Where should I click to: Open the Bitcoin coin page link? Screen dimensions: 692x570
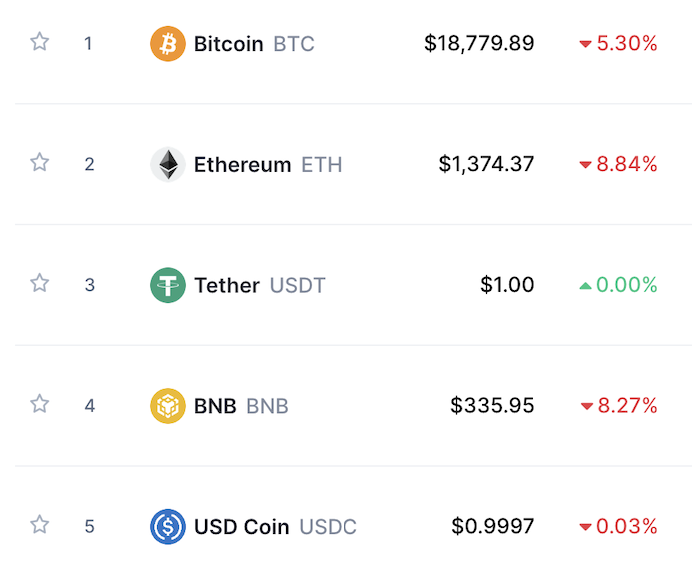point(229,44)
